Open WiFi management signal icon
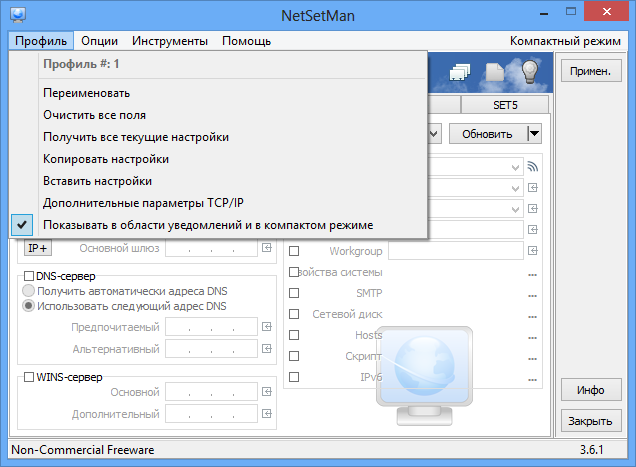The width and height of the screenshot is (636, 467). tap(533, 166)
